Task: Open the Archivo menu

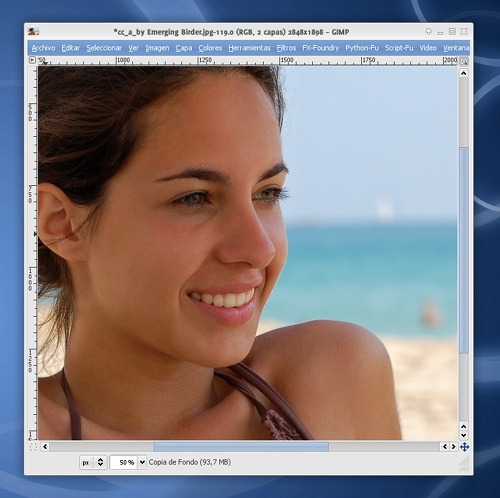Action: 43,48
